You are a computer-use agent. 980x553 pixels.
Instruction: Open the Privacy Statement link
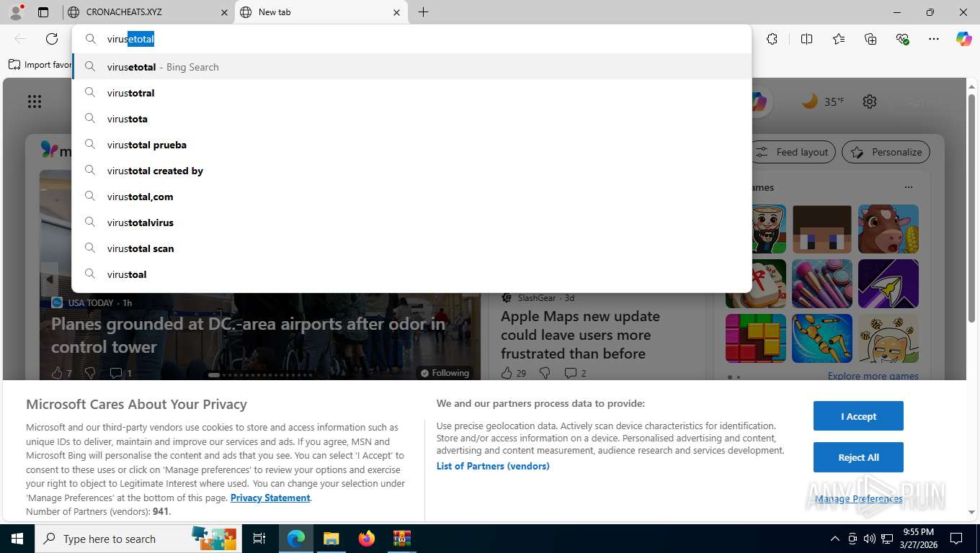click(270, 498)
